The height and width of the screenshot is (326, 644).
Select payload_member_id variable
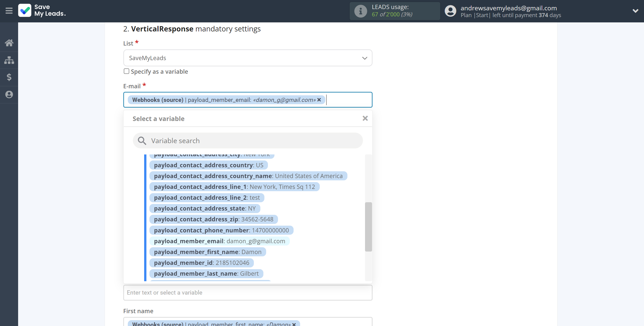[x=202, y=263]
